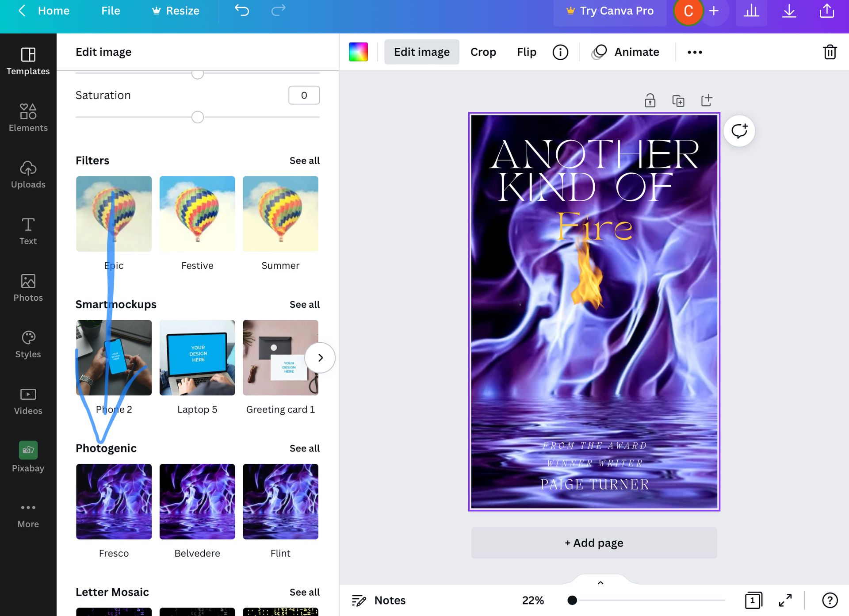Image resolution: width=849 pixels, height=616 pixels.
Task: Open the Styles sidebar panel
Action: pos(28,344)
